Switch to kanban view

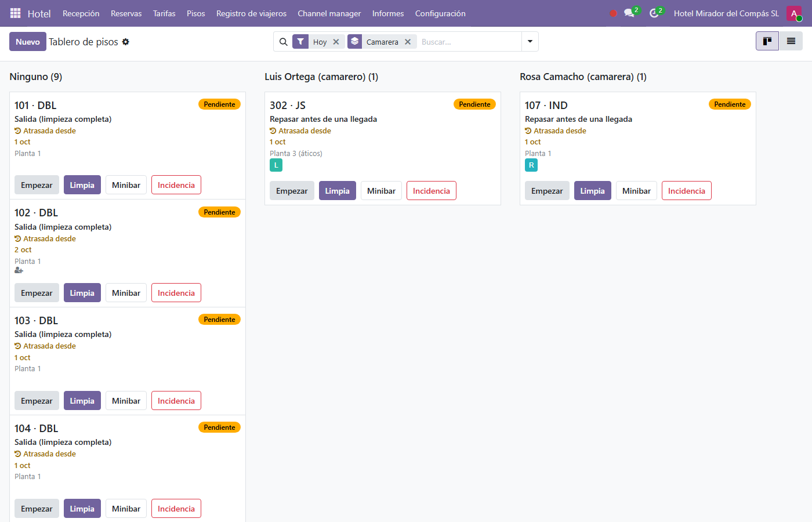tap(767, 41)
